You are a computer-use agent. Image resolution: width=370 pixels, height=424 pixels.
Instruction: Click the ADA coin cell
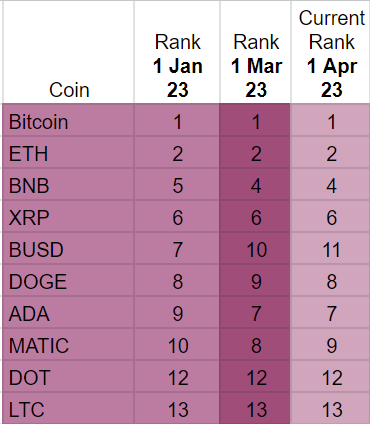tap(69, 312)
